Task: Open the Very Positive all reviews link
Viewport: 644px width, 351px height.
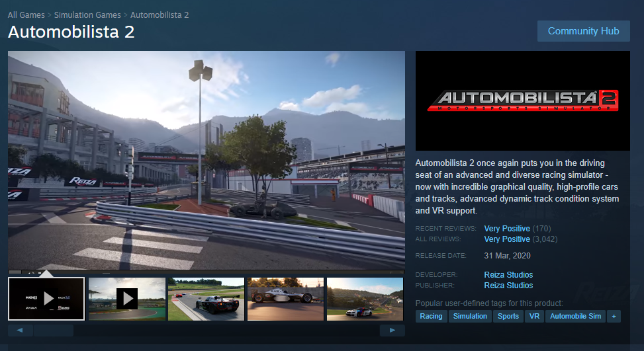Action: tap(507, 239)
